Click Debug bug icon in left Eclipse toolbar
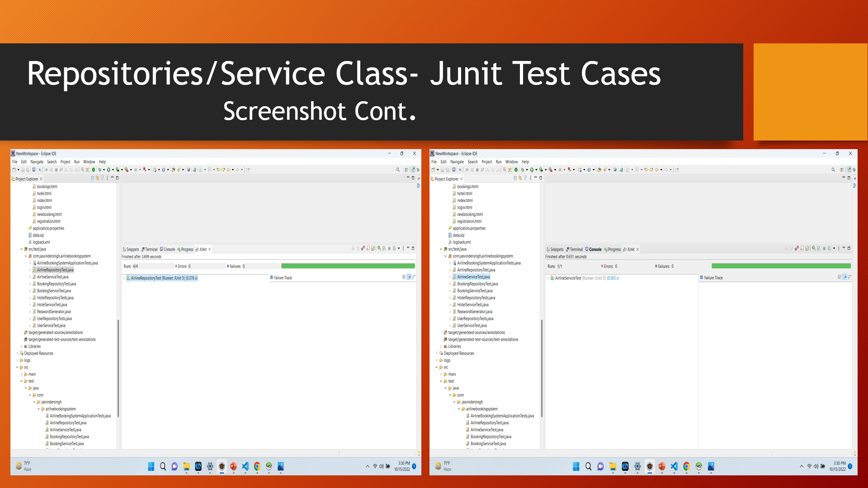The image size is (868, 488). coord(99,170)
